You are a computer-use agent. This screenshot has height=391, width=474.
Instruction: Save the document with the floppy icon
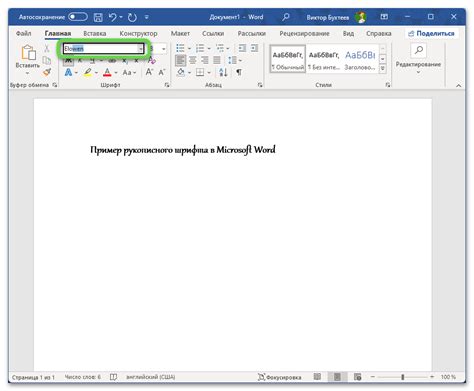(x=98, y=17)
